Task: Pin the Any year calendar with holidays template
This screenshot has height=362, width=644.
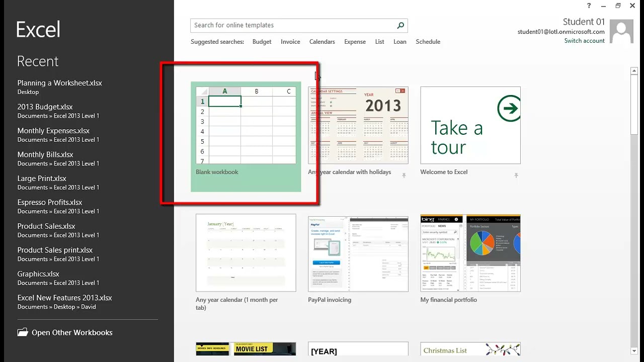Action: tap(404, 175)
